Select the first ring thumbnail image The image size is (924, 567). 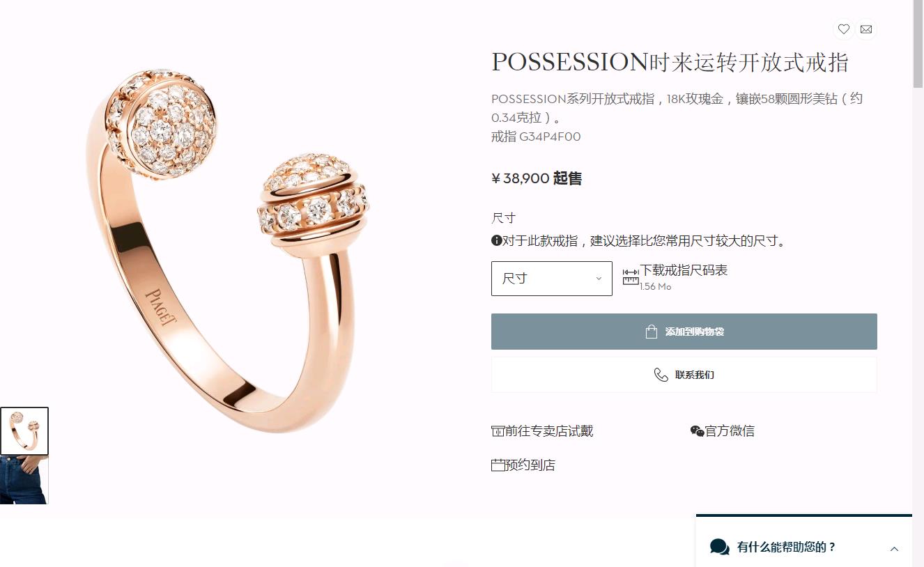pyautogui.click(x=24, y=431)
